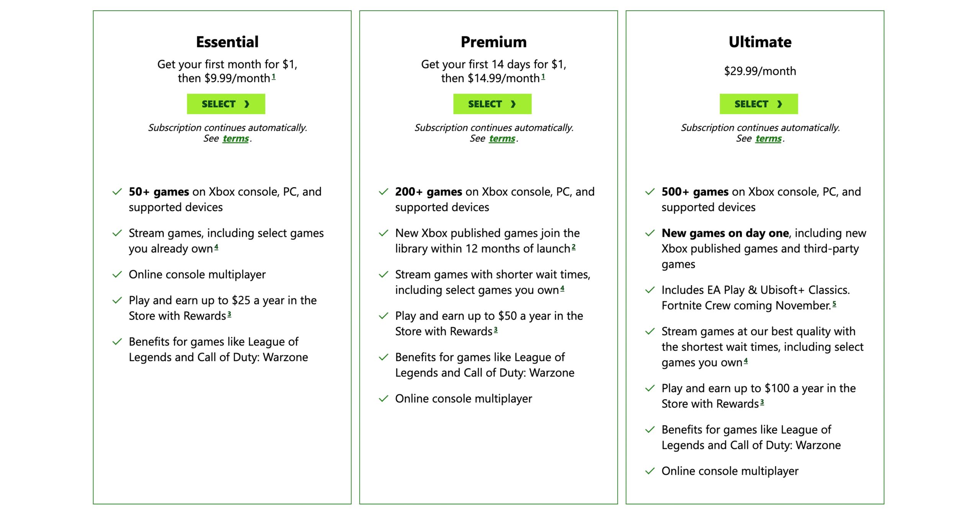The height and width of the screenshot is (516, 980).
Task: Open footnote 1 beside Essential $9.99/month price
Action: pos(274,77)
